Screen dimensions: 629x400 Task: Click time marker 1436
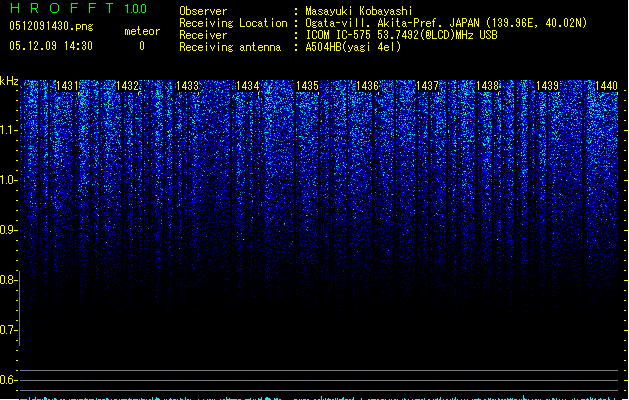[367, 86]
